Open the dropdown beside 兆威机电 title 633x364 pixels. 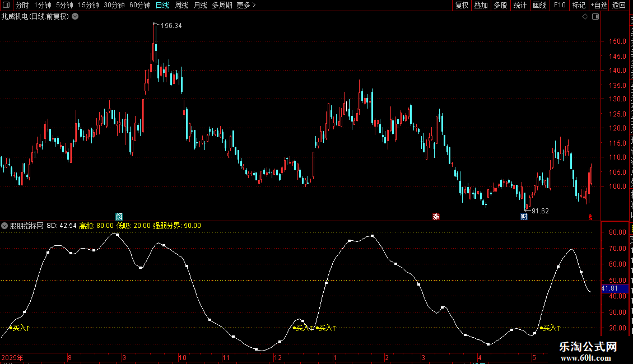pos(75,17)
